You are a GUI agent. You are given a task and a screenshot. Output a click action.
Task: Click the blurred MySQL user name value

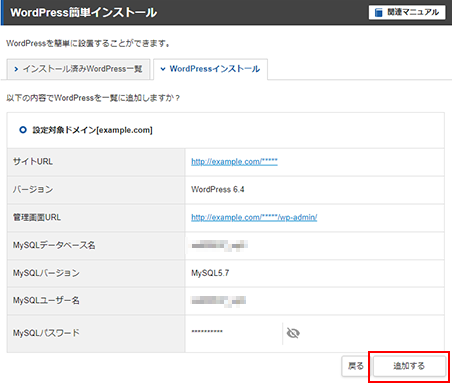click(218, 301)
